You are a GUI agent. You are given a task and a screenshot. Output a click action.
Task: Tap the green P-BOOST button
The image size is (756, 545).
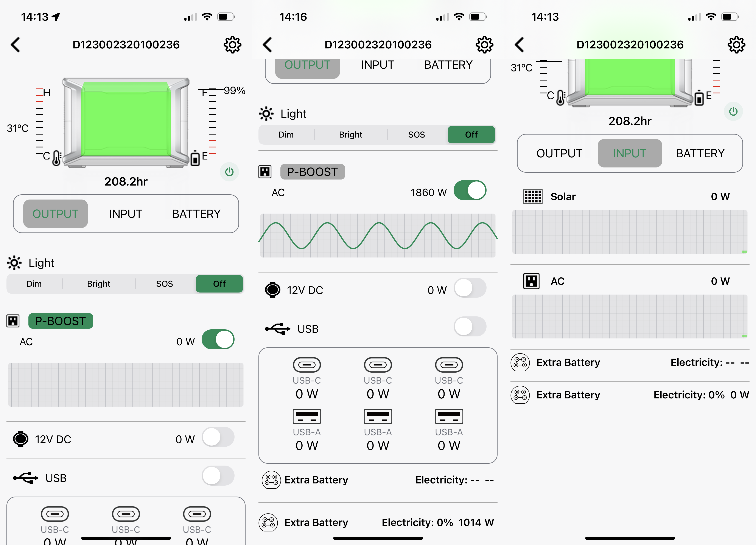pos(61,321)
